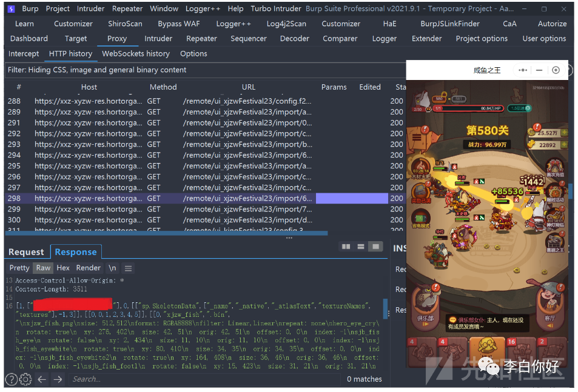Open the User options tab

544,38
